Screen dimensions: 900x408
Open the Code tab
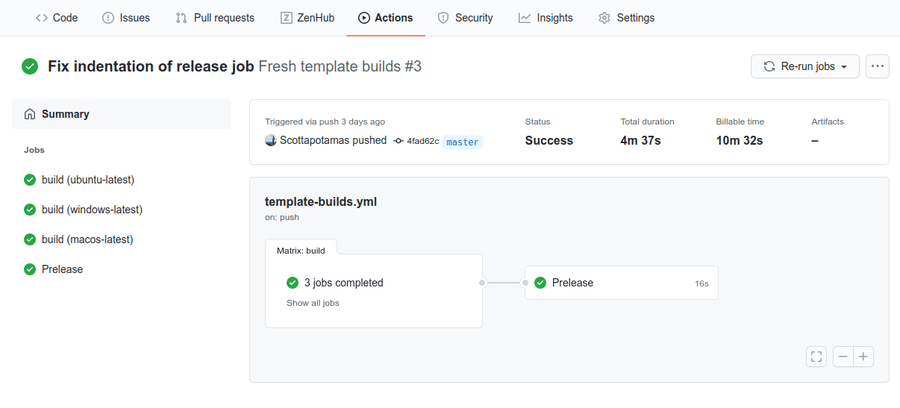pos(56,18)
